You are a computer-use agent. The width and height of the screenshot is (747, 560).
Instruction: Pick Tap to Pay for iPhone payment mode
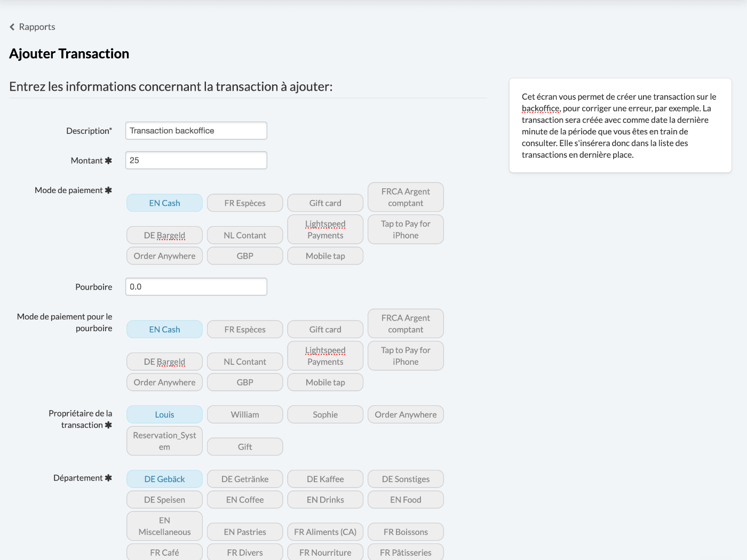[x=406, y=229]
